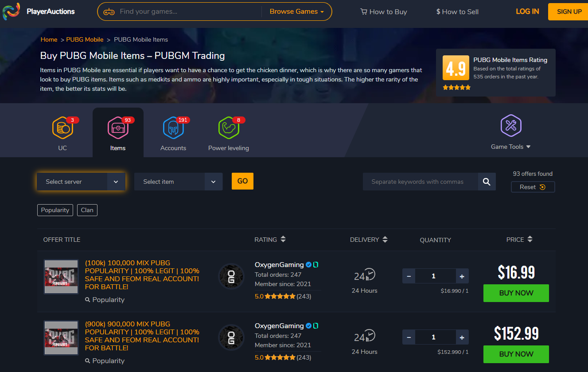This screenshot has height=372, width=588.
Task: Sort offers by Rating arrows
Action: [x=283, y=240]
